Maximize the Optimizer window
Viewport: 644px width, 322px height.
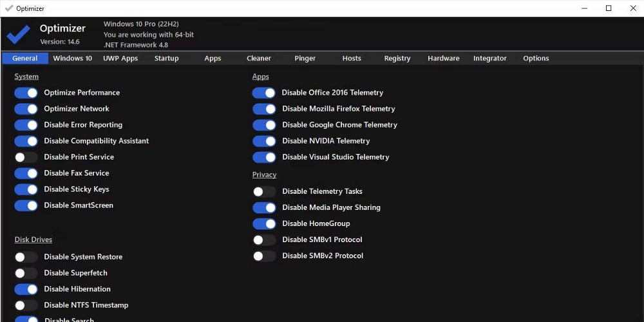(x=609, y=8)
